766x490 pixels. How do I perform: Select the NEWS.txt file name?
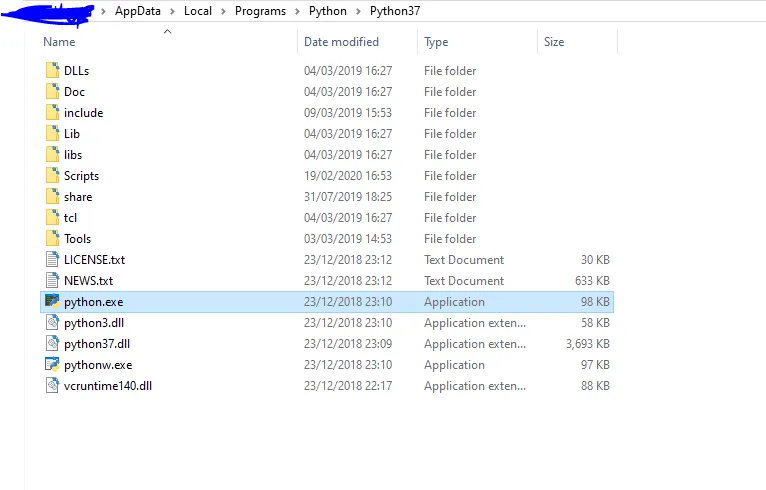tap(88, 281)
